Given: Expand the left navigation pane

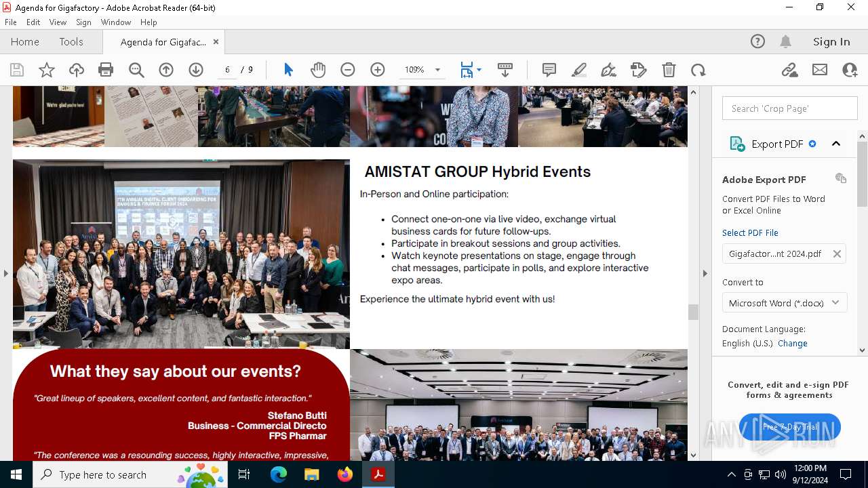Looking at the screenshot, I should pos(5,273).
